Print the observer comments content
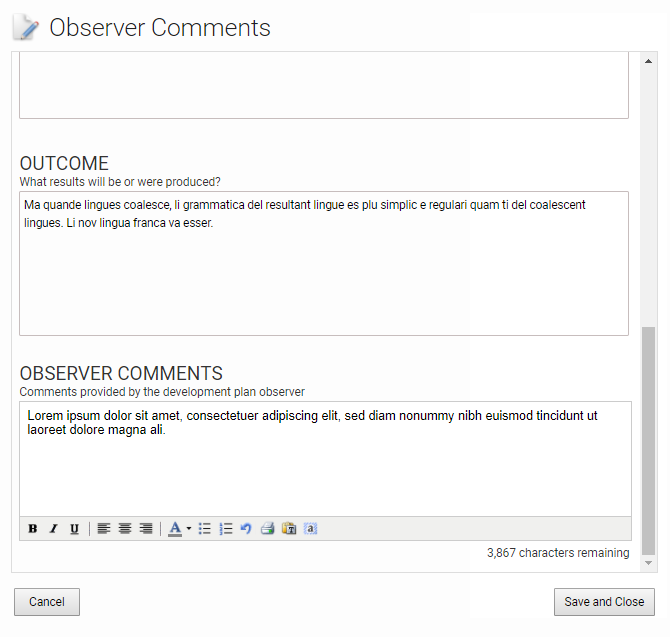The height and width of the screenshot is (637, 670). point(267,528)
